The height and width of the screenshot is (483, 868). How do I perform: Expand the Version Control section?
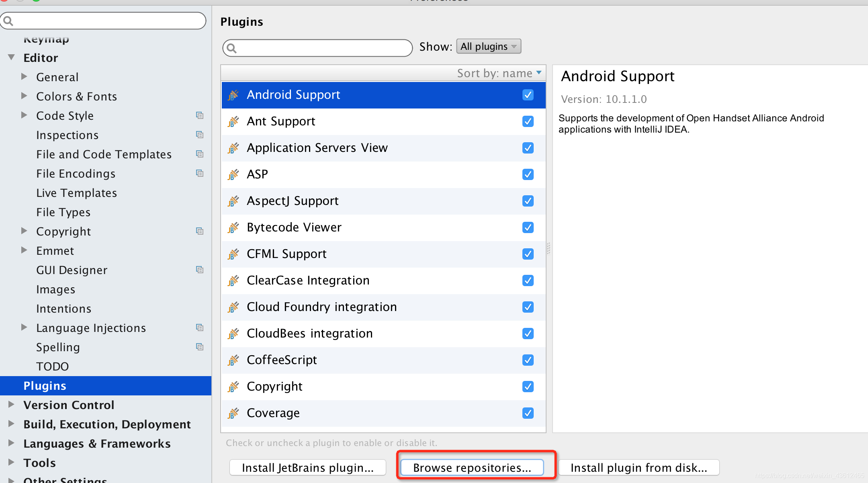[11, 404]
